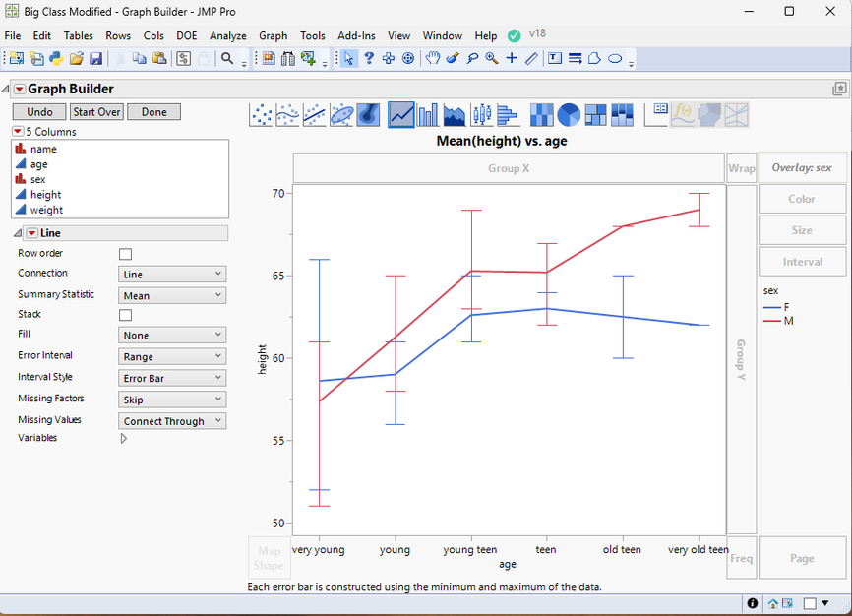The image size is (852, 616).
Task: Open the Connection dropdown
Action: click(x=172, y=274)
